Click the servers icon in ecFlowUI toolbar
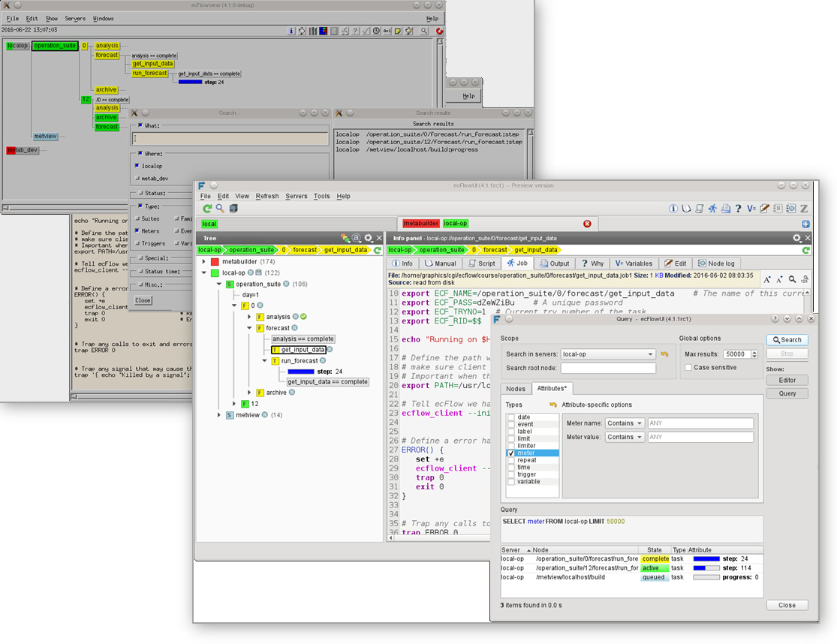 click(233, 209)
